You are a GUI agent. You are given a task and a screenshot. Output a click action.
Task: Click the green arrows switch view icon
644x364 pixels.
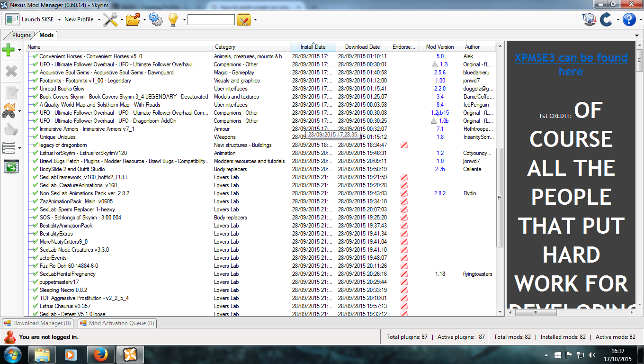click(11, 166)
